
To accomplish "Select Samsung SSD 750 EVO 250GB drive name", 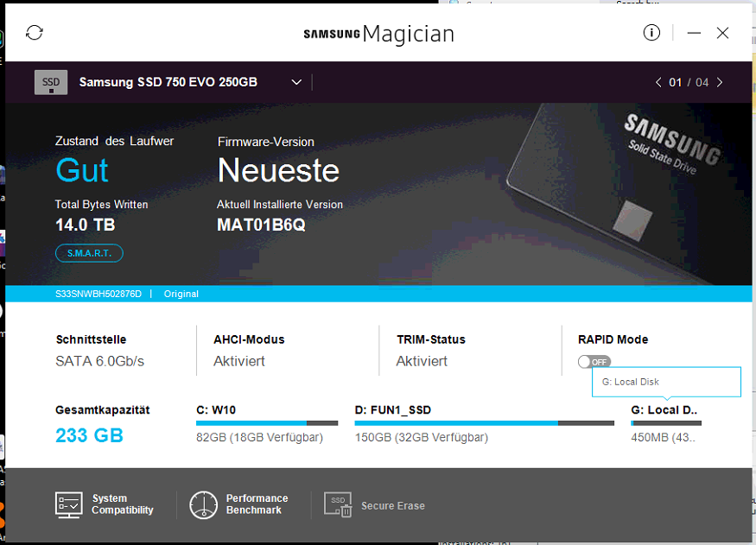I will pyautogui.click(x=168, y=82).
